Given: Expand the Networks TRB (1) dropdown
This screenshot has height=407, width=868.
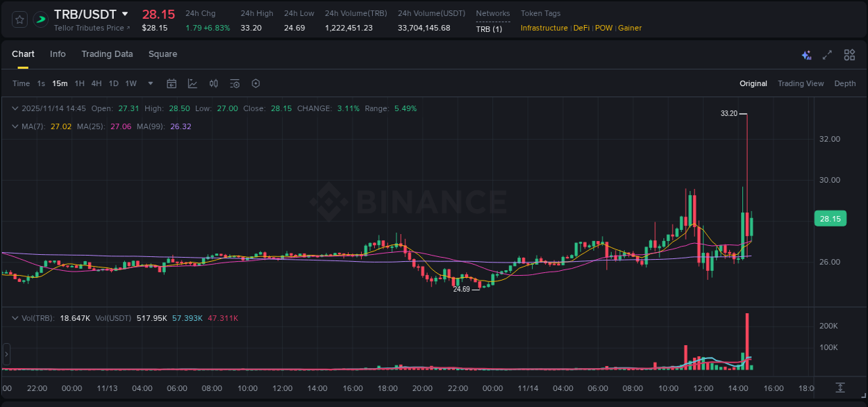Looking at the screenshot, I should 490,28.
